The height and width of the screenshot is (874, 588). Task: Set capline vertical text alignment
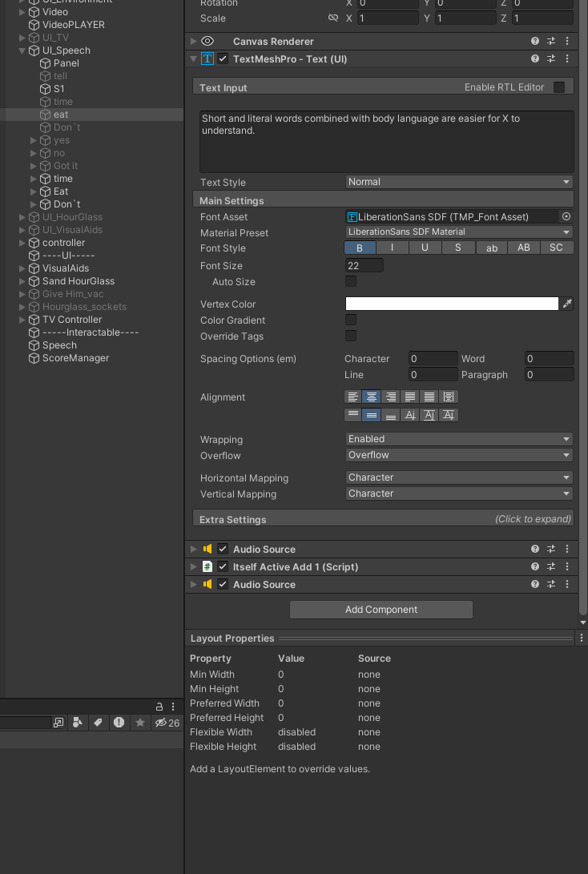(449, 415)
